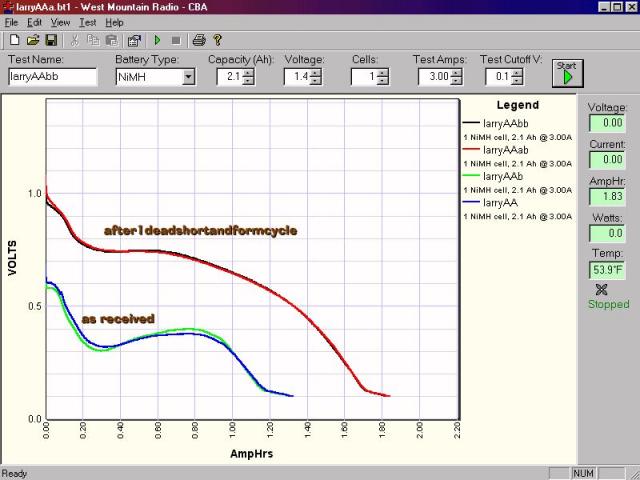Image resolution: width=640 pixels, height=480 pixels.
Task: Click the Open file folder icon
Action: (x=32, y=40)
